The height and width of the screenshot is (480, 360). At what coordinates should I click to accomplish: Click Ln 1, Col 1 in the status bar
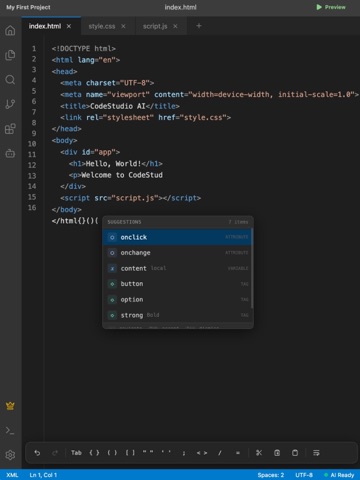pyautogui.click(x=43, y=475)
